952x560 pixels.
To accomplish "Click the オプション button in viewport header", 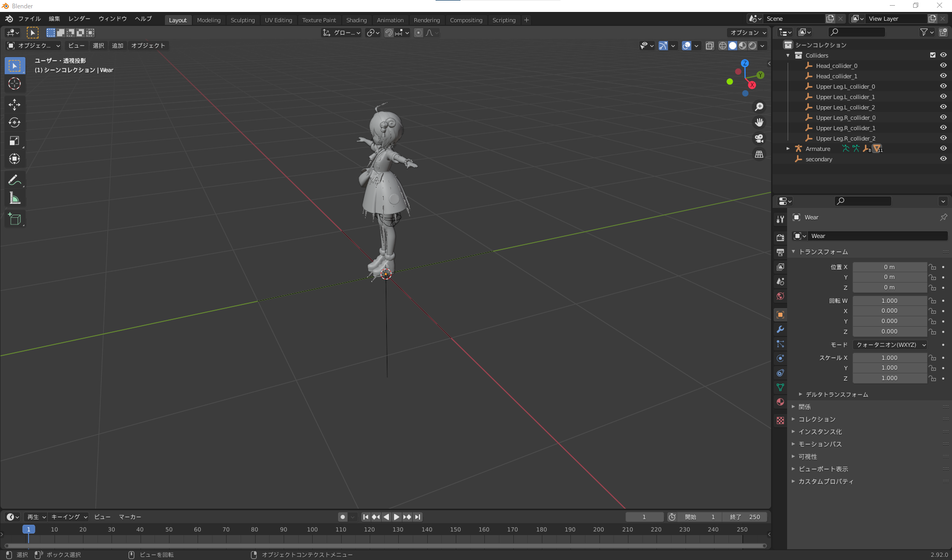I will (x=747, y=33).
